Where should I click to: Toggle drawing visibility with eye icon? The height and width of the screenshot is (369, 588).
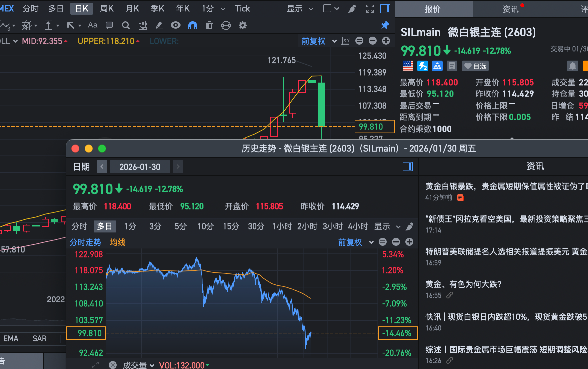click(176, 25)
